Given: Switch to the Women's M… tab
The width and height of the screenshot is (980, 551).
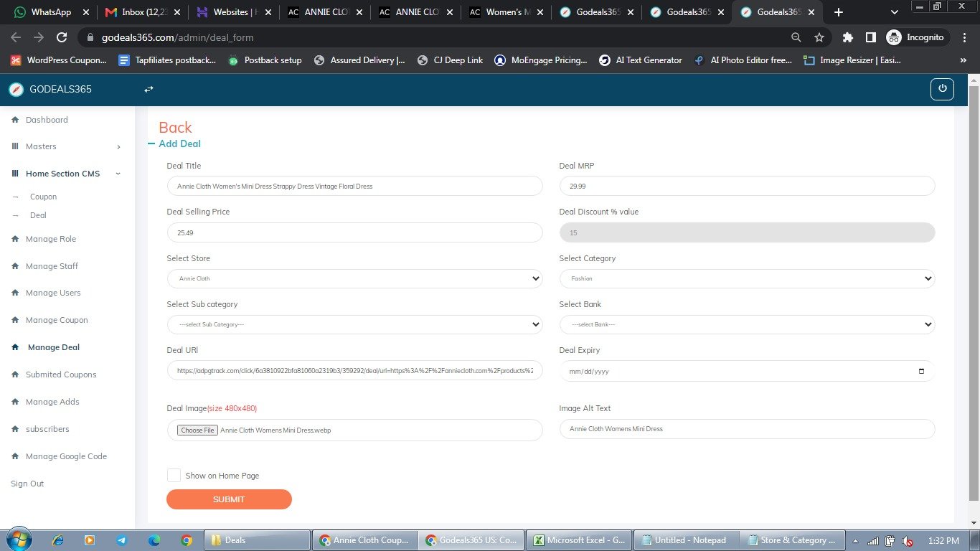Looking at the screenshot, I should point(506,12).
